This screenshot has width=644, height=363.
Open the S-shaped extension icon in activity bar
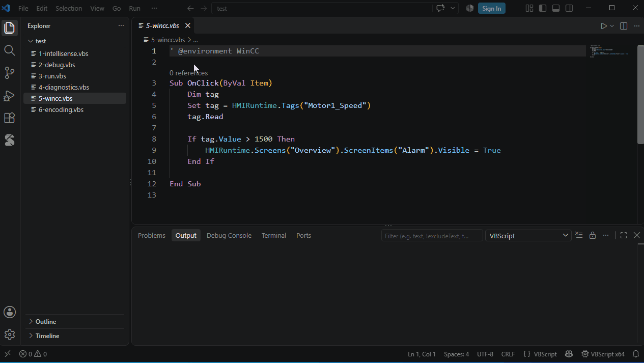10,140
